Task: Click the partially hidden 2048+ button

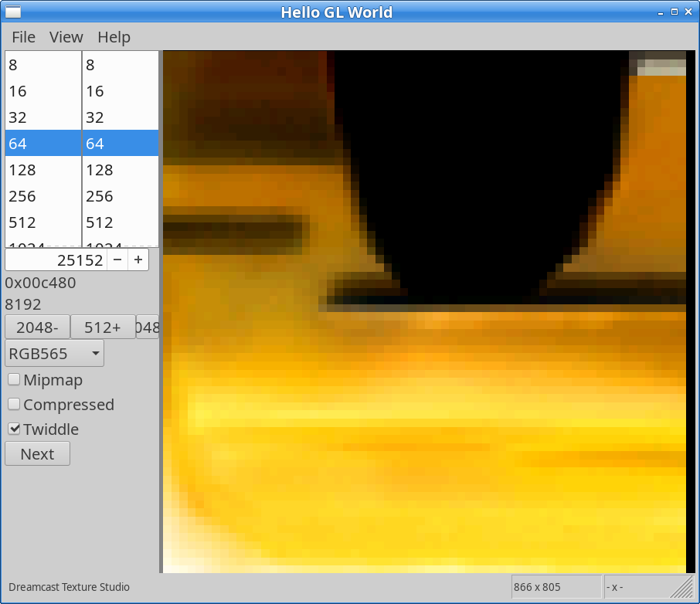Action: 148,327
